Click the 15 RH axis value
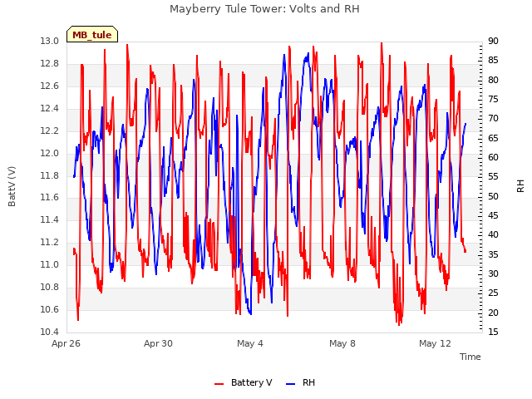 (x=493, y=332)
